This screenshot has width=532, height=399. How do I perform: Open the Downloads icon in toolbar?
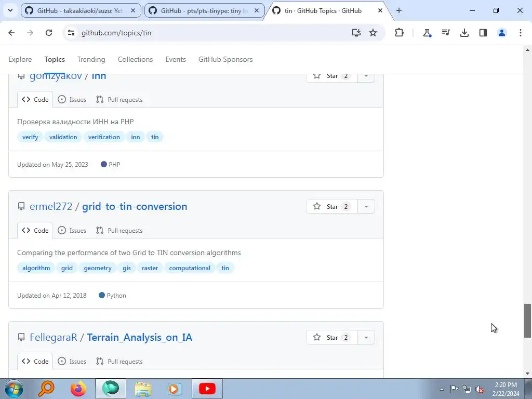(464, 33)
